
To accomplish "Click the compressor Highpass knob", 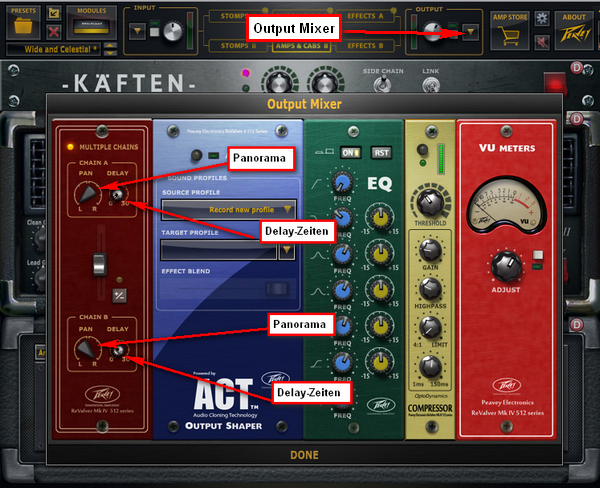I will 430,289.
